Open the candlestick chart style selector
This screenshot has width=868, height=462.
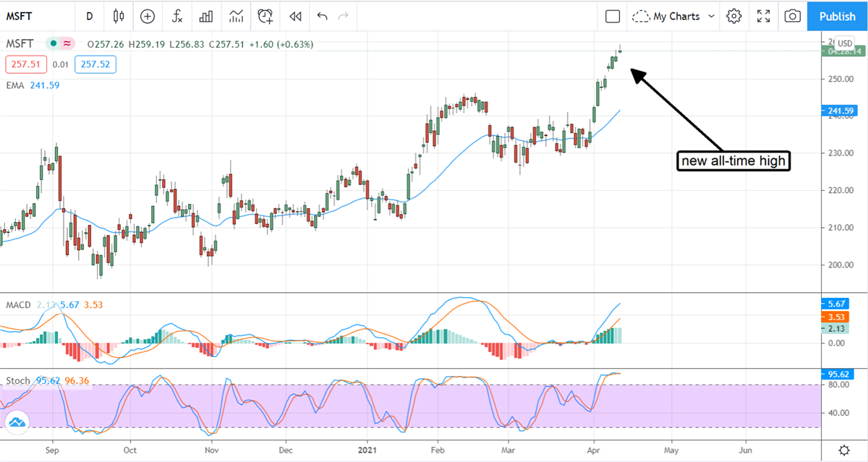click(119, 16)
